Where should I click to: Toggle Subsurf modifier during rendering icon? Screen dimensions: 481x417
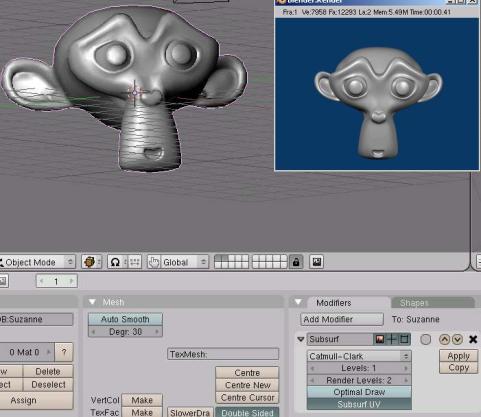tap(379, 339)
